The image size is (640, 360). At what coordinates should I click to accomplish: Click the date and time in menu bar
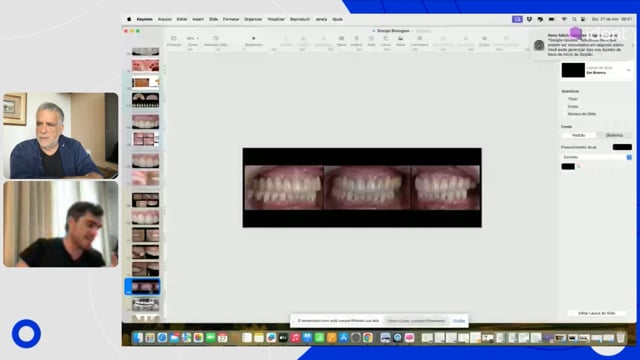[612, 19]
